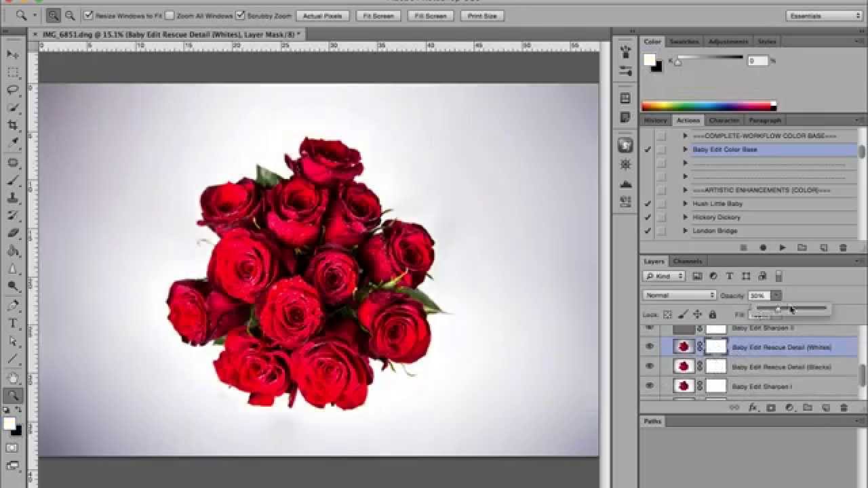Select the Lasso tool
Viewport: 868px width, 488px height.
tap(13, 89)
